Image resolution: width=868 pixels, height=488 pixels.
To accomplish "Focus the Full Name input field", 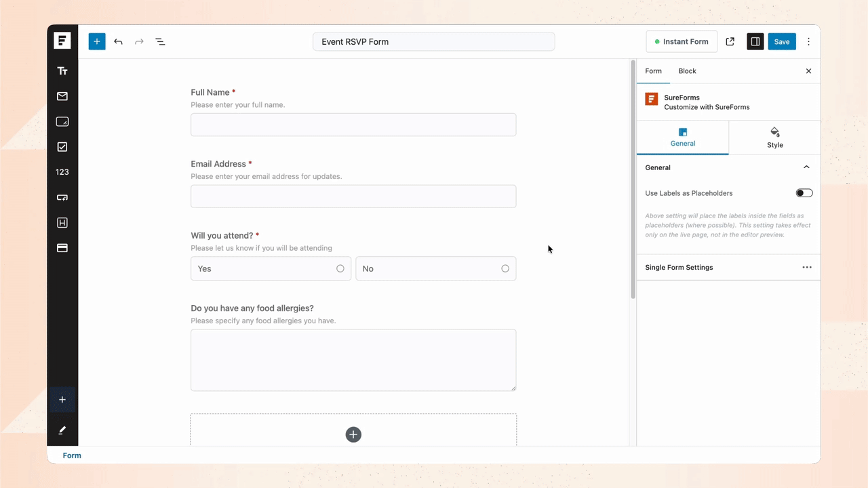I will click(353, 125).
